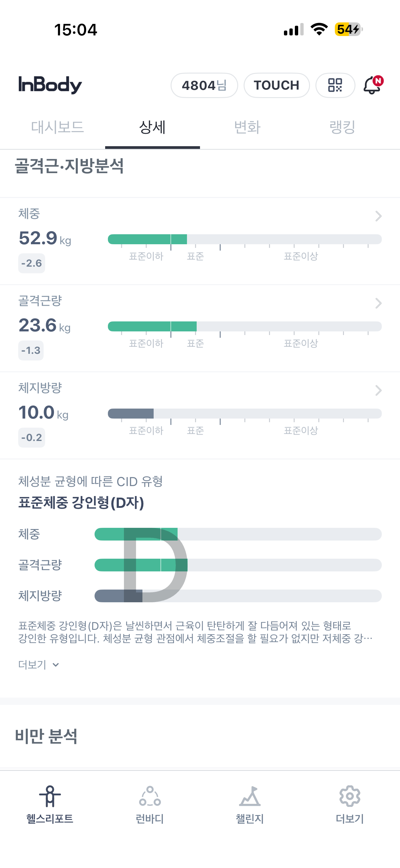Tap the large D type graphic
400x868 pixels.
155,565
